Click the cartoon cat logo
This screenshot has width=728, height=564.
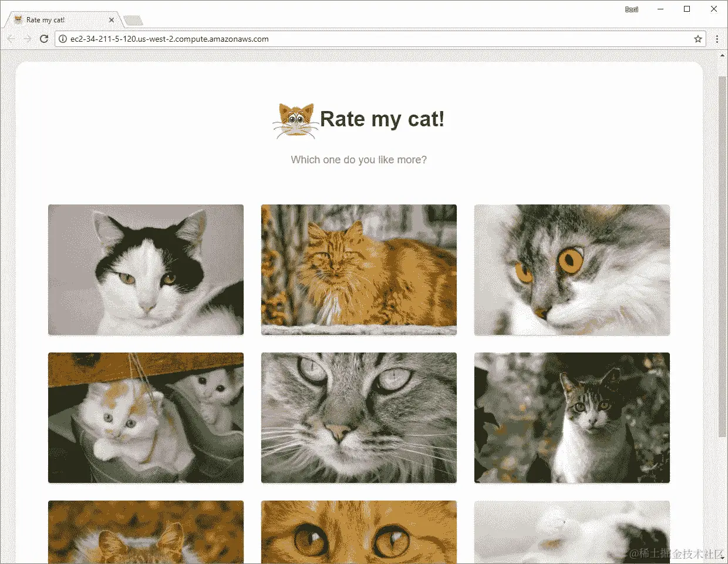tap(295, 120)
